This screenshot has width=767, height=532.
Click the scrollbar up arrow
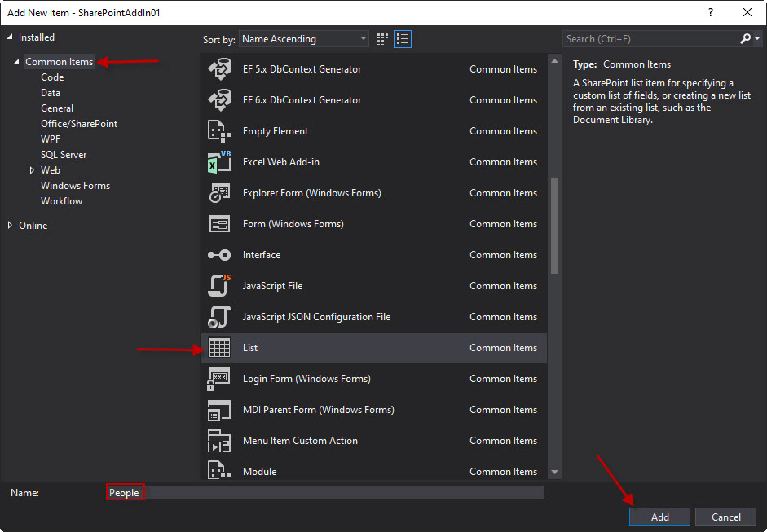[554, 61]
